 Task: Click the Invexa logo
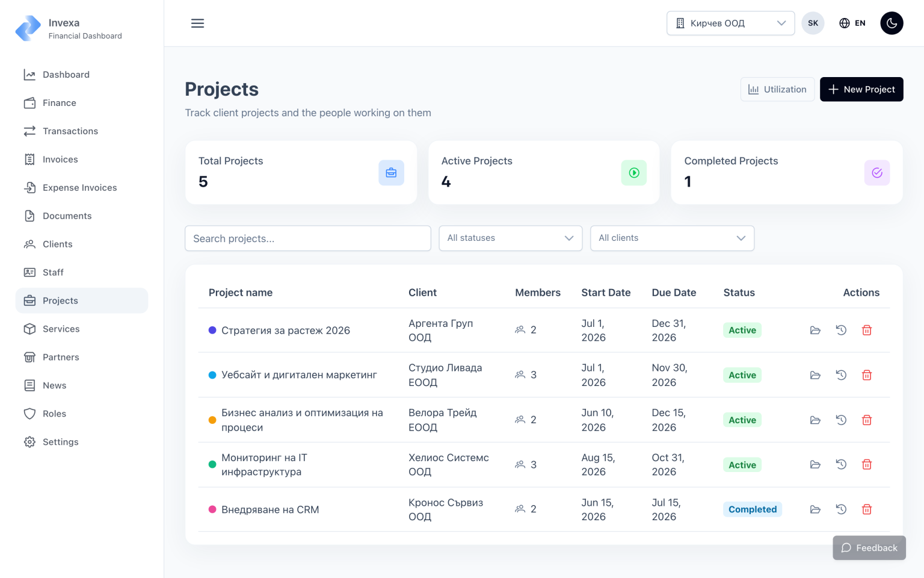[28, 28]
